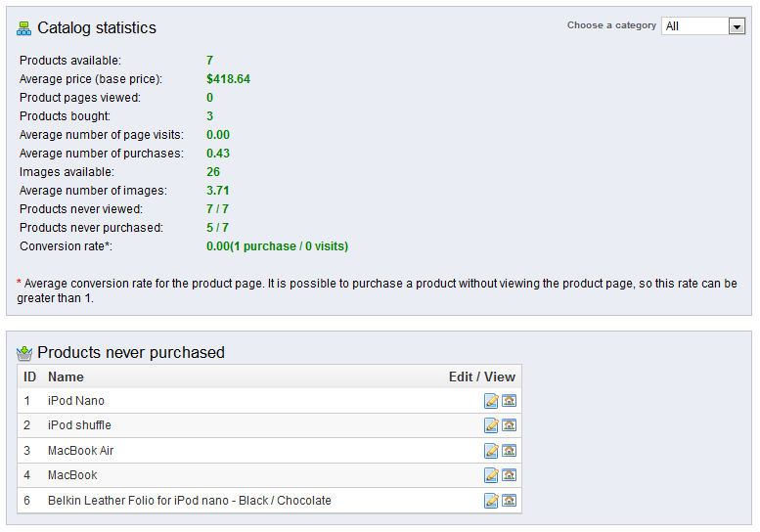
Task: Select the iPod Nano table row name
Action: point(76,401)
